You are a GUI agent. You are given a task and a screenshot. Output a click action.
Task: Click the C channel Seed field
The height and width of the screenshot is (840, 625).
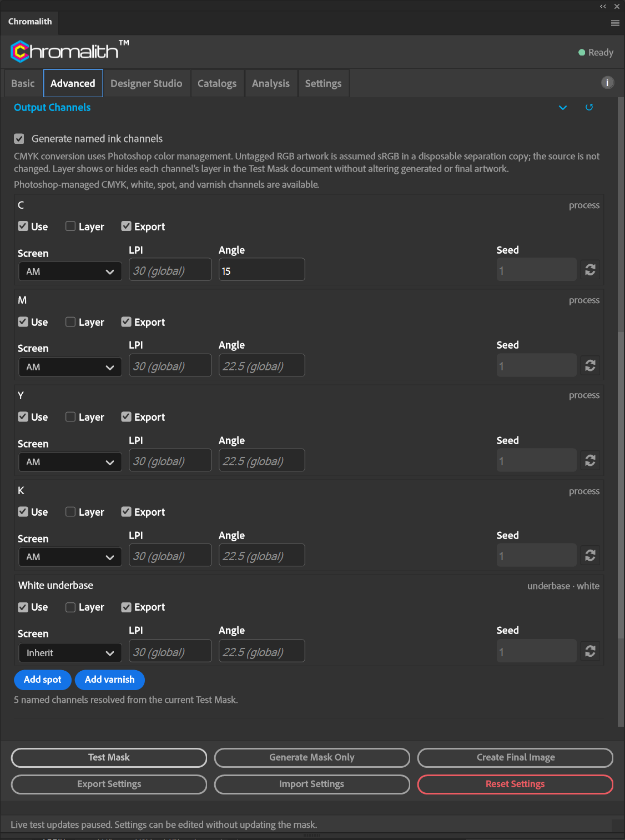click(x=537, y=270)
